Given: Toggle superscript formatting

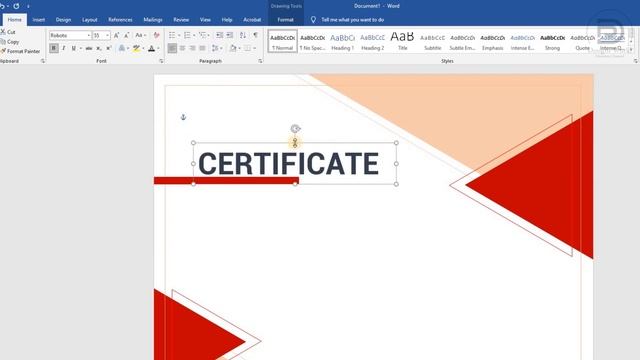Looking at the screenshot, I should click(x=109, y=48).
